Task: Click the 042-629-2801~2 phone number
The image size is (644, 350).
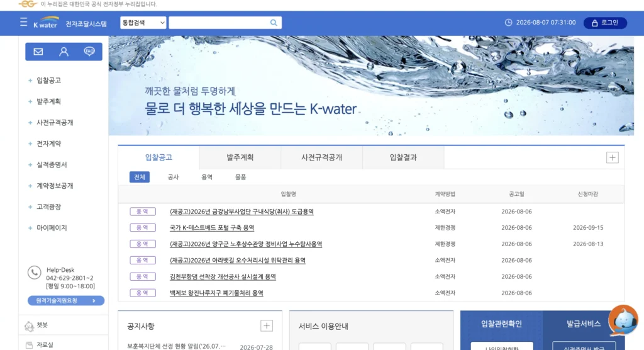Action: pyautogui.click(x=69, y=278)
